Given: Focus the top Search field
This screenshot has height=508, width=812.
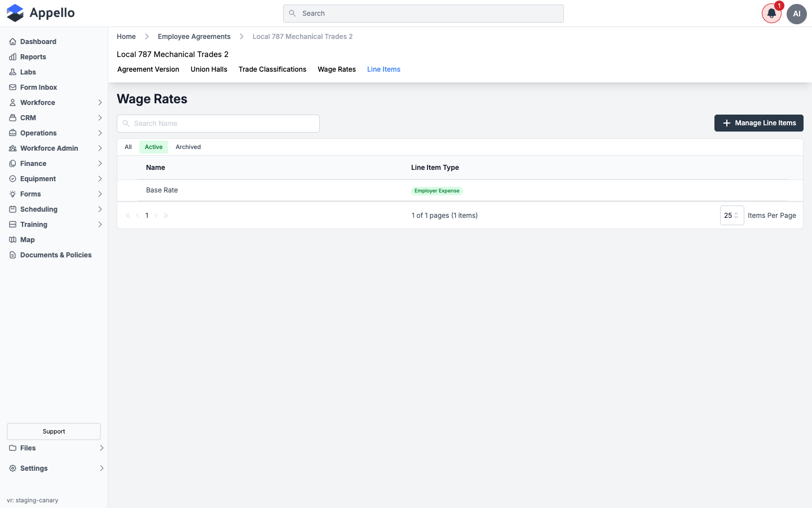Looking at the screenshot, I should click(423, 14).
